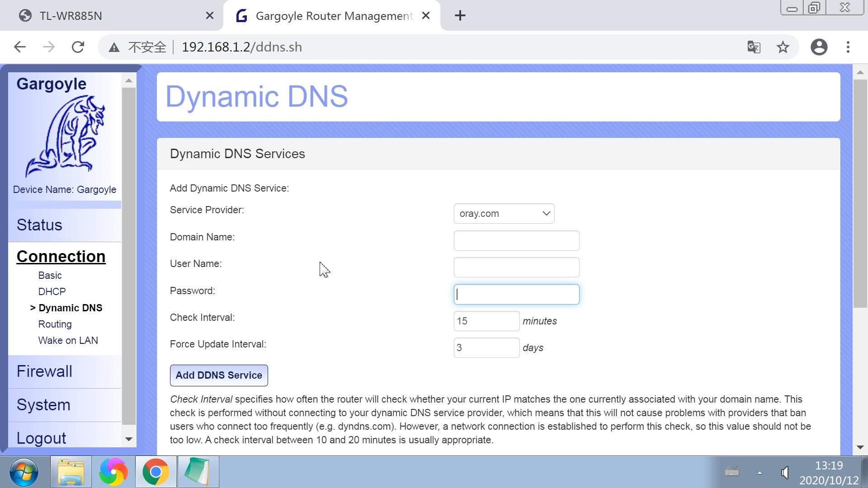Click Add DDNS Service button
Image resolution: width=868 pixels, height=488 pixels.
(x=219, y=375)
